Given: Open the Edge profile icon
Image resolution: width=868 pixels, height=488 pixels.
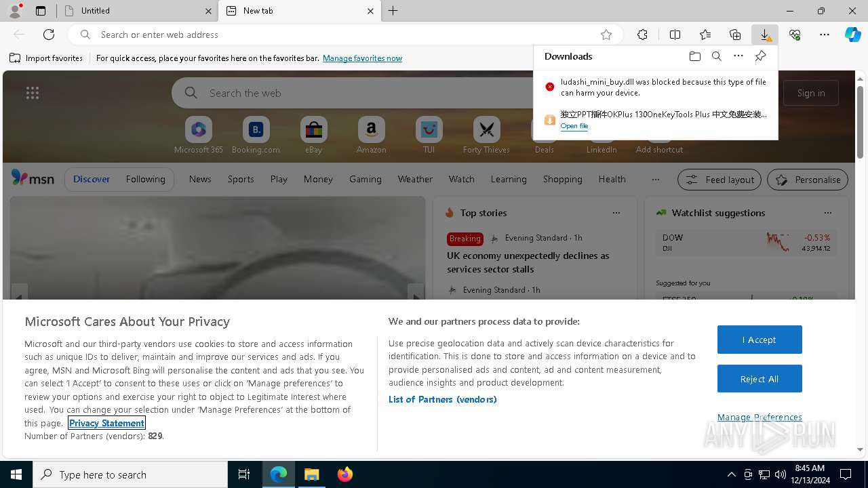Looking at the screenshot, I should 15,11.
